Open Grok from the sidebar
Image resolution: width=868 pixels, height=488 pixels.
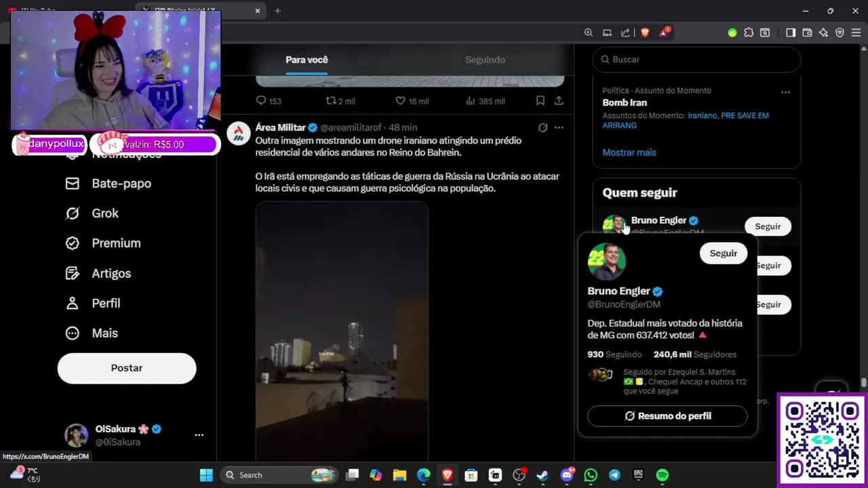coord(92,213)
